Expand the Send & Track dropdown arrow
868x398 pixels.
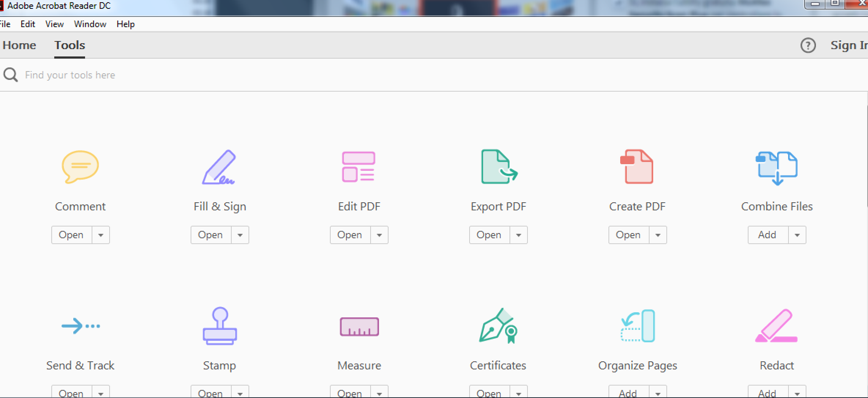[101, 392]
